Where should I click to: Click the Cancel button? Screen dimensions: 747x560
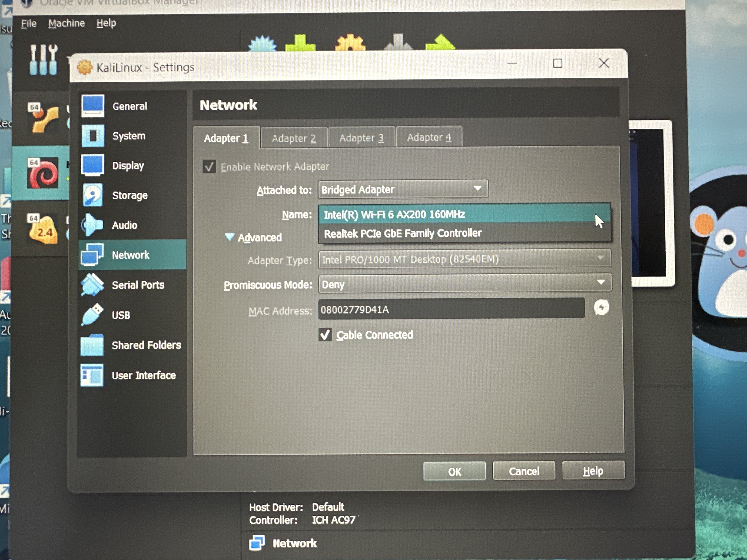[524, 471]
